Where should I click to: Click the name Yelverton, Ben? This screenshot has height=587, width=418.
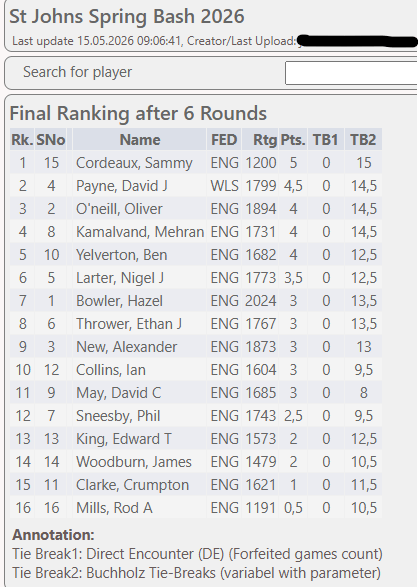pyautogui.click(x=121, y=255)
